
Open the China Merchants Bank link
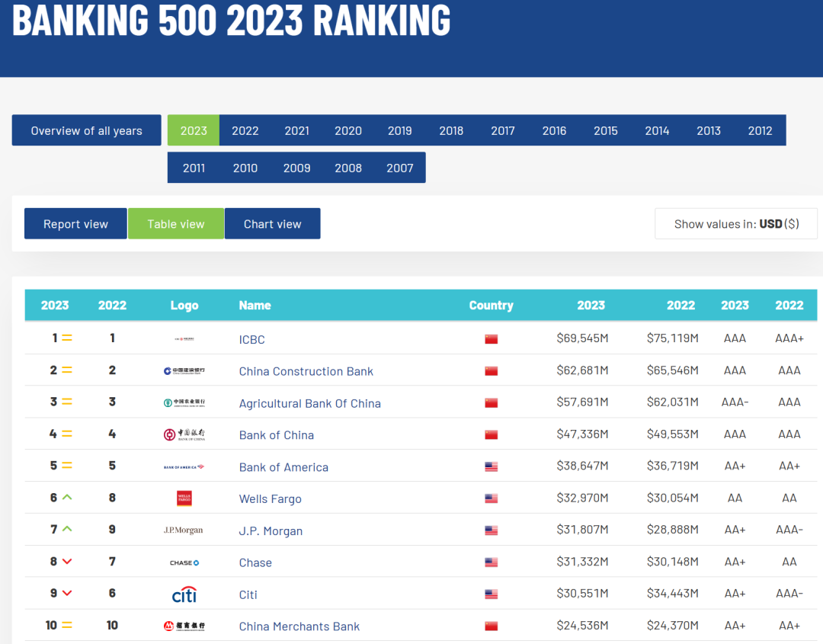point(299,626)
